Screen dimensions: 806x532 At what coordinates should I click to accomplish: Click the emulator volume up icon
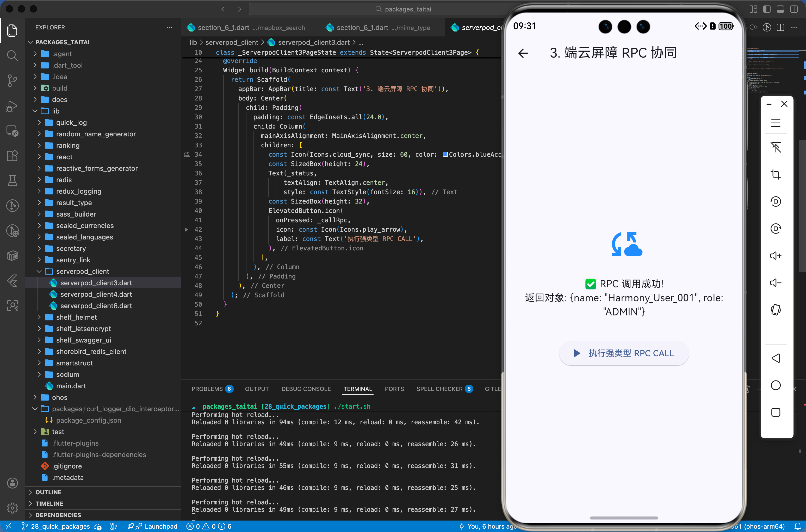(776, 256)
